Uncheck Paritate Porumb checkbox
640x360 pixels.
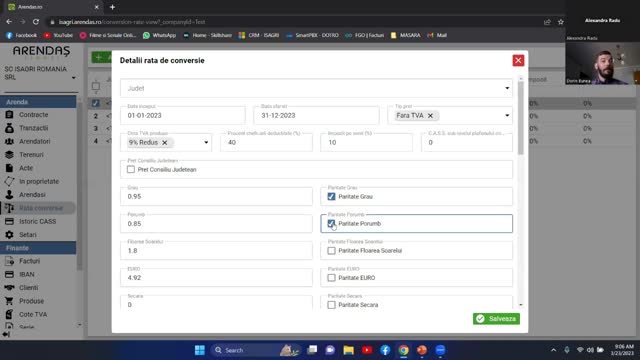click(331, 224)
